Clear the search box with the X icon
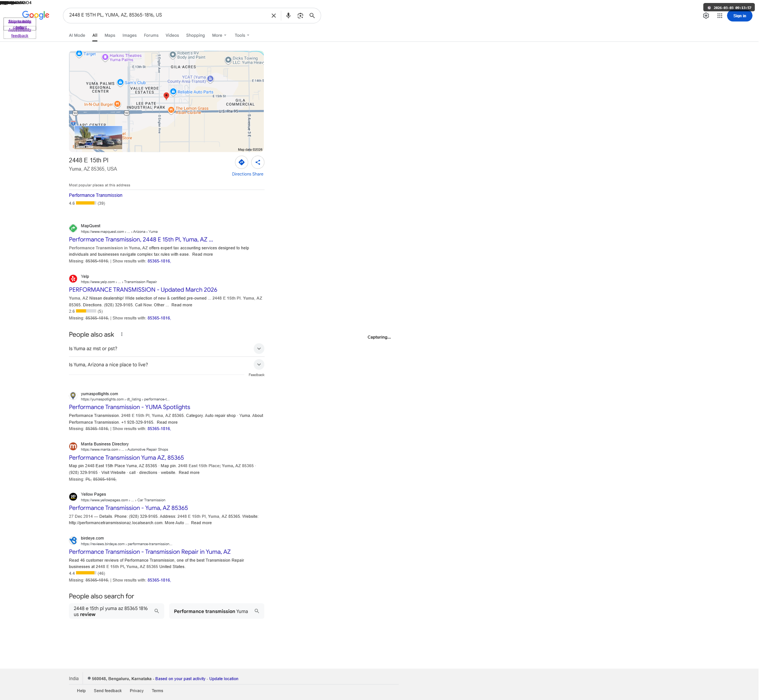 tap(275, 15)
